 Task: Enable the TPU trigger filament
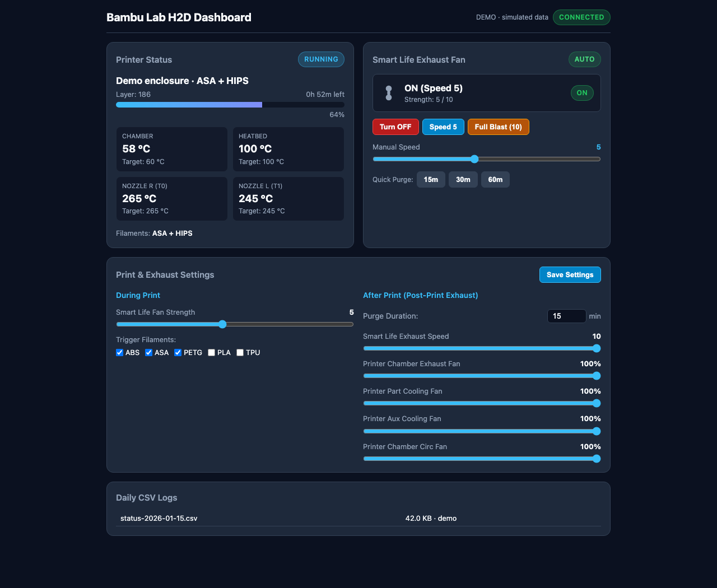[x=240, y=352]
